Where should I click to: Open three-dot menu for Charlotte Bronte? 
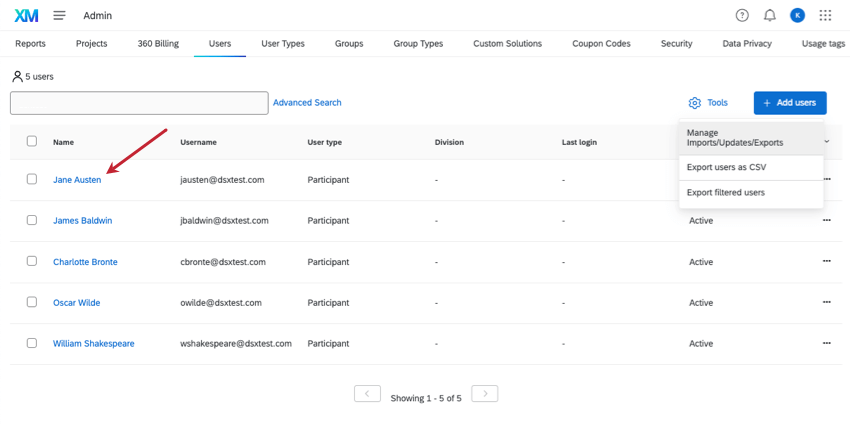click(826, 261)
